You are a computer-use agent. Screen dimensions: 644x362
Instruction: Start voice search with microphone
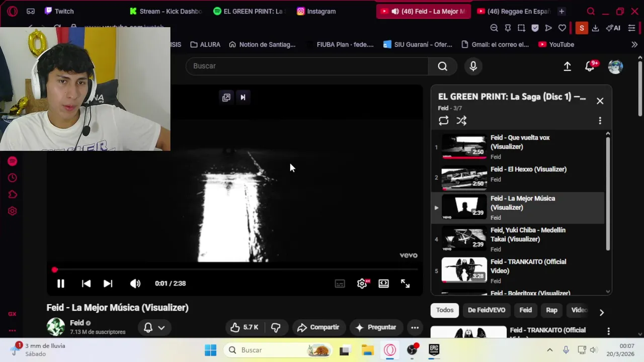pyautogui.click(x=473, y=66)
